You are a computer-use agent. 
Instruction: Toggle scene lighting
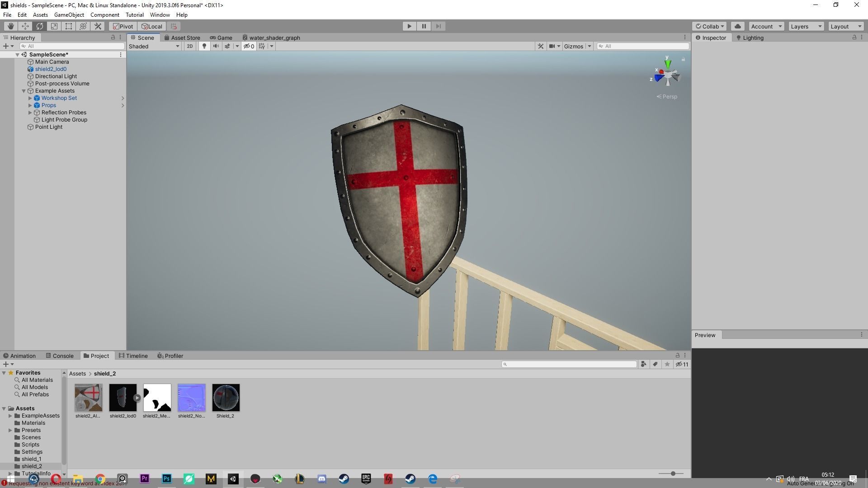click(x=204, y=46)
